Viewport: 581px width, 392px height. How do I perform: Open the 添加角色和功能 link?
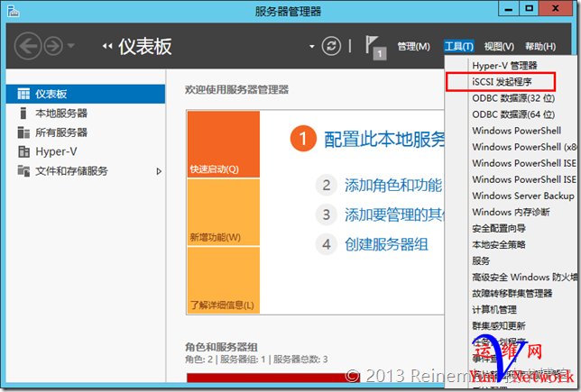pos(393,185)
